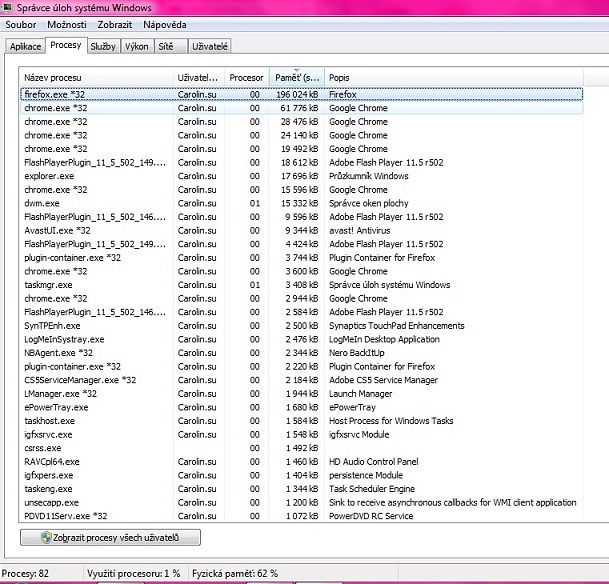Viewport: 609px width, 584px height.
Task: Open the Soubor menu
Action: point(21,23)
